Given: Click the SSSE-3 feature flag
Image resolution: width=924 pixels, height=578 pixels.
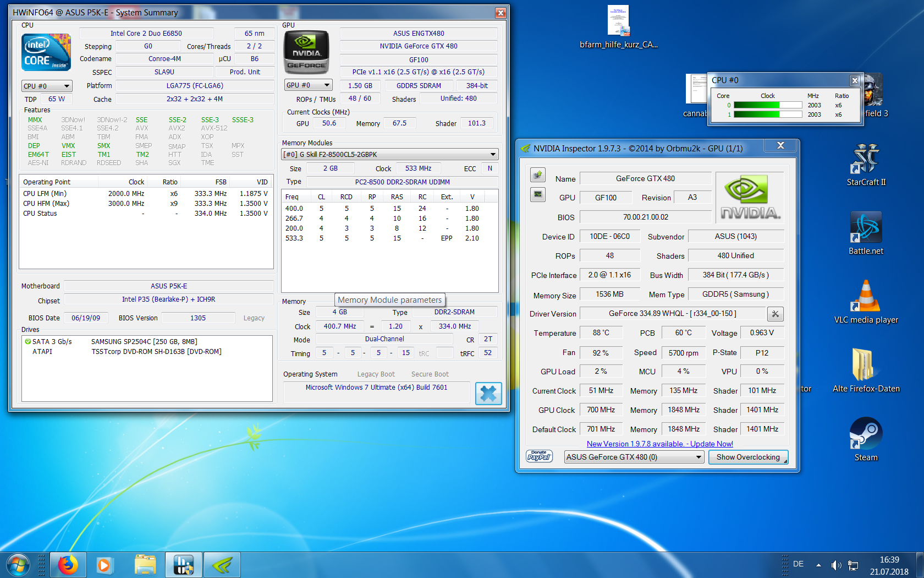Looking at the screenshot, I should [243, 120].
